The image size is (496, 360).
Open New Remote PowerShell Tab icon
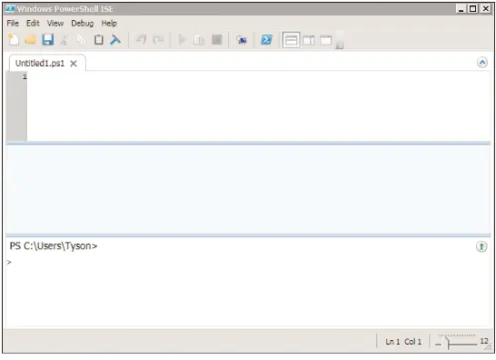pyautogui.click(x=241, y=40)
